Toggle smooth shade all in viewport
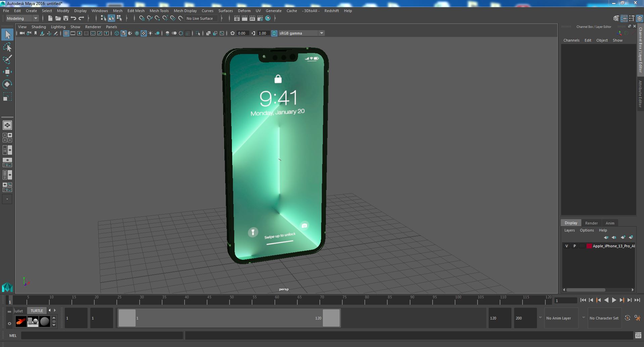 (x=123, y=33)
